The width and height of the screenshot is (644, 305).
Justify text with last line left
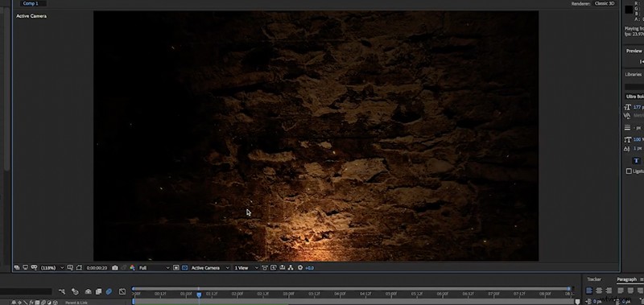[x=621, y=291]
